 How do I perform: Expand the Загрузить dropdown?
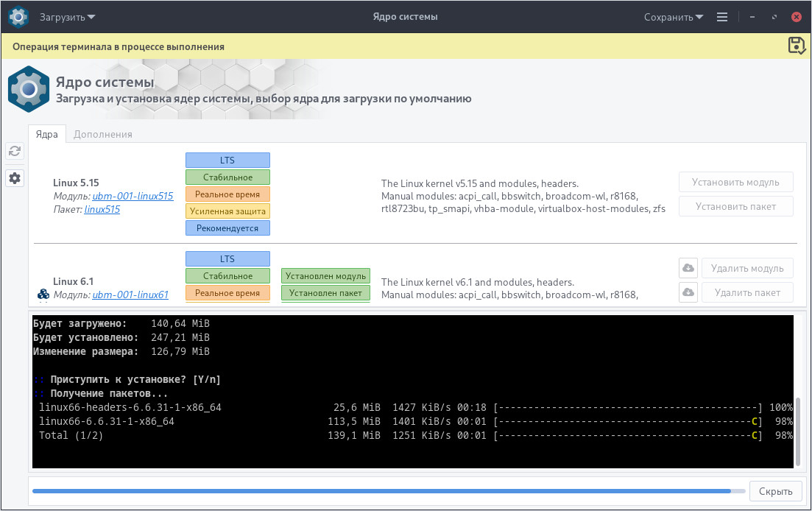point(67,17)
